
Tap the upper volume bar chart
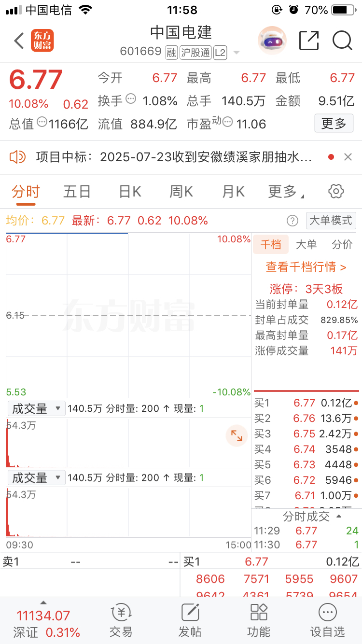pyautogui.click(x=128, y=443)
